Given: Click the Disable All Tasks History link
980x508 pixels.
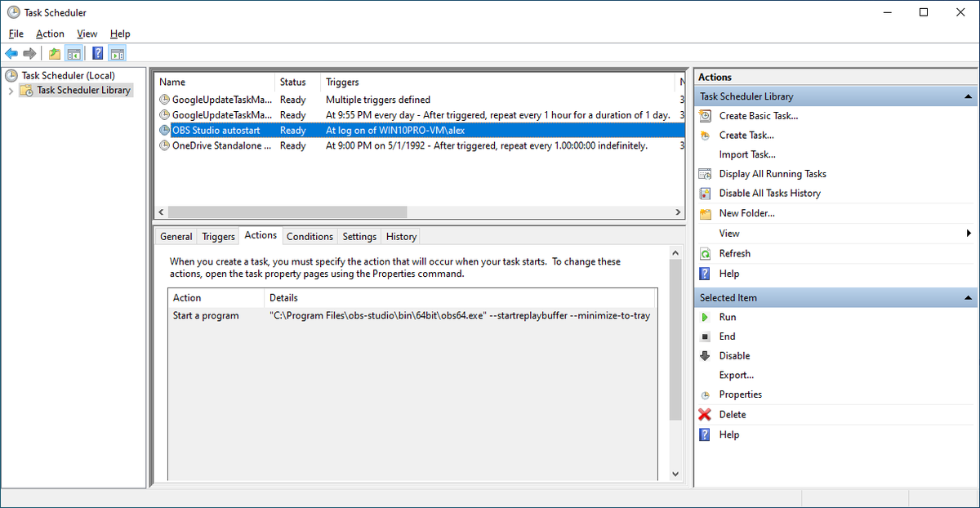Looking at the screenshot, I should click(770, 194).
